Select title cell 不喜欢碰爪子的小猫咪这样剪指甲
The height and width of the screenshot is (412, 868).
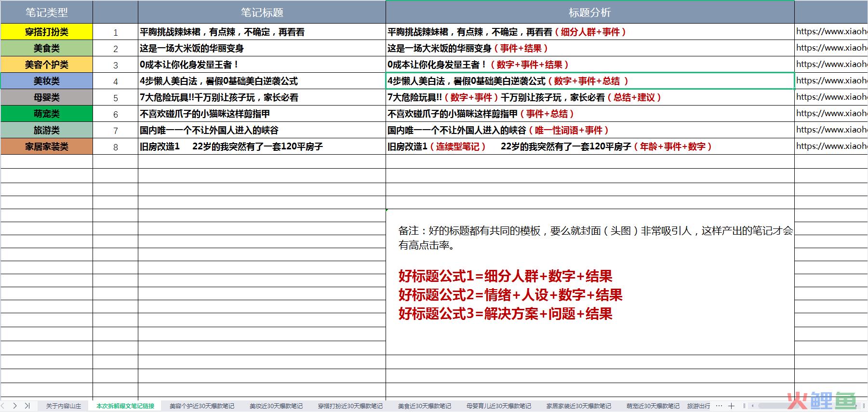262,114
